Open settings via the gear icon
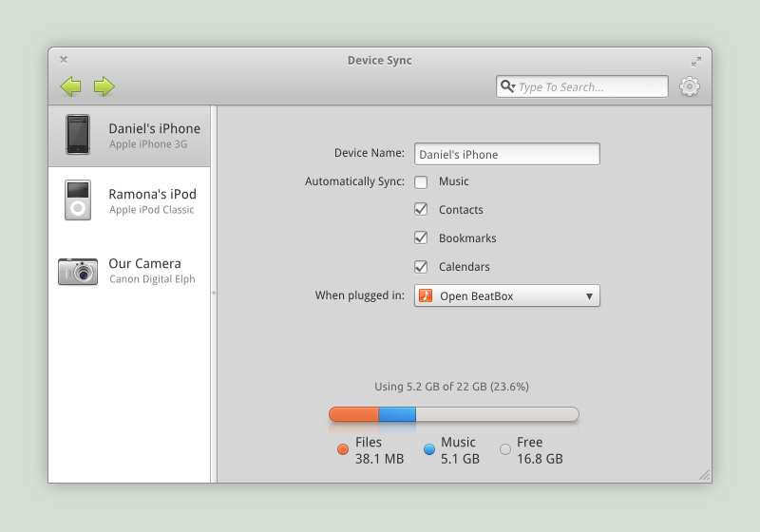This screenshot has width=760, height=532. pos(690,86)
